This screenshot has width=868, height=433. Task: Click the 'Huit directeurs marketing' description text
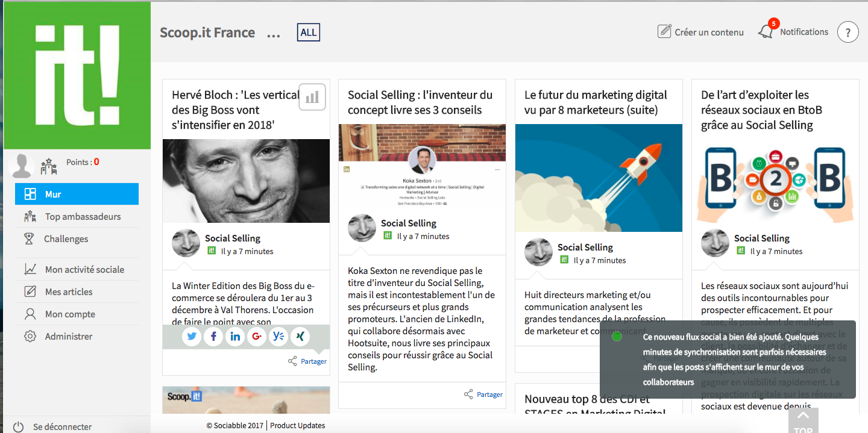click(595, 313)
